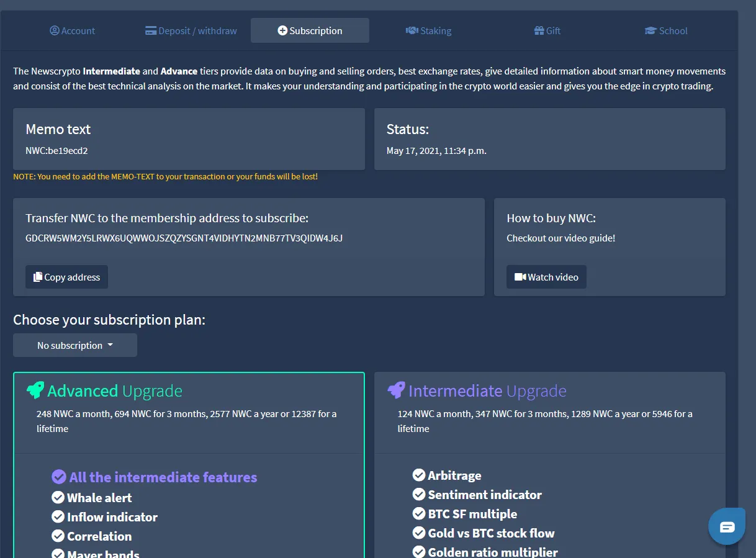Click the memo text NWC:be19ecd2

pos(56,150)
